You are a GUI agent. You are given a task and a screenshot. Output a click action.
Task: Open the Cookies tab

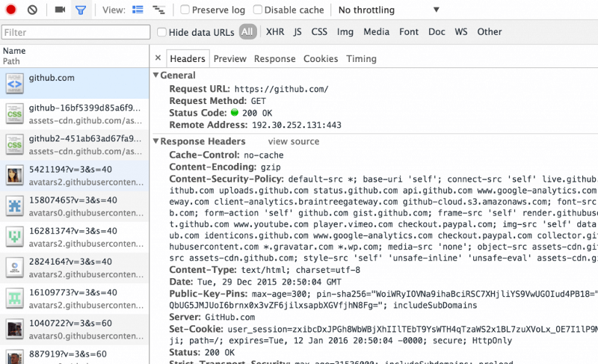[x=321, y=59]
